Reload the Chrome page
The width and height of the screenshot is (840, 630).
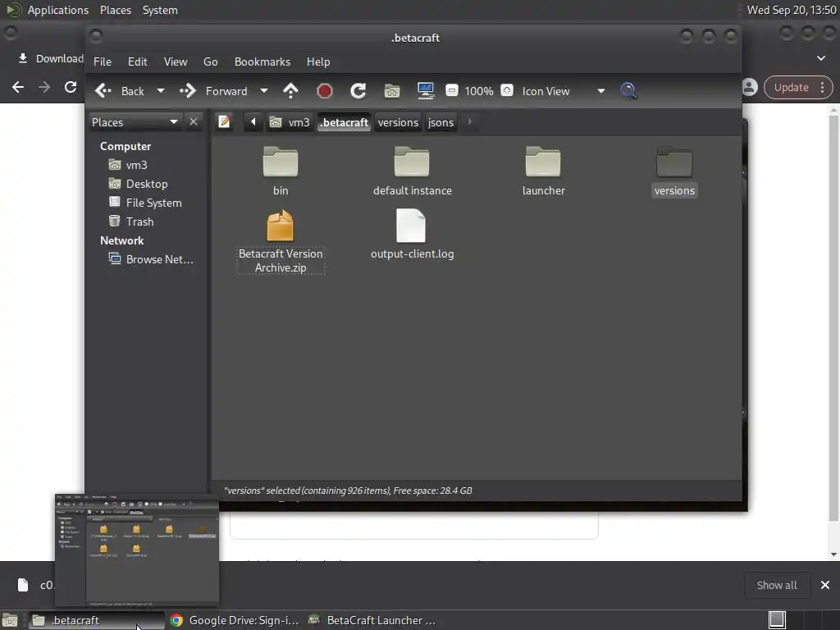[x=71, y=87]
